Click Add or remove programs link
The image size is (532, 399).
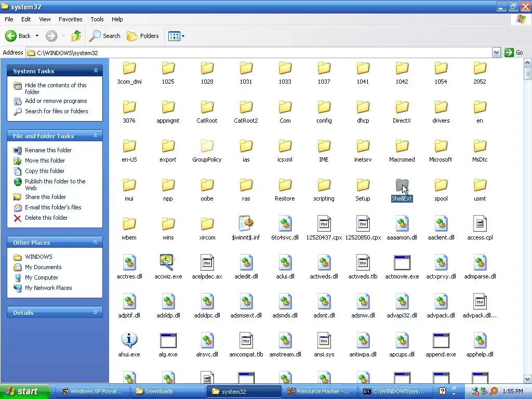[x=56, y=101]
